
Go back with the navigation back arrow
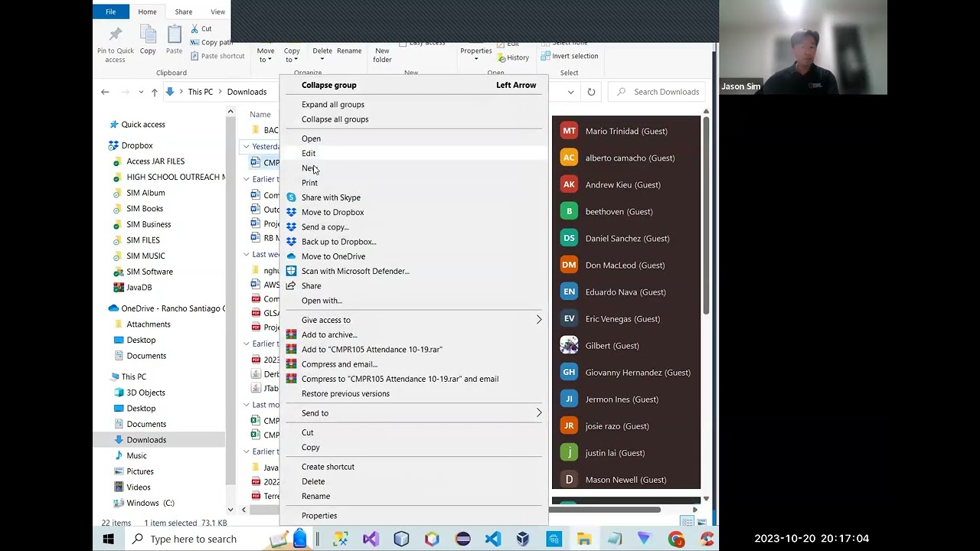(x=105, y=92)
